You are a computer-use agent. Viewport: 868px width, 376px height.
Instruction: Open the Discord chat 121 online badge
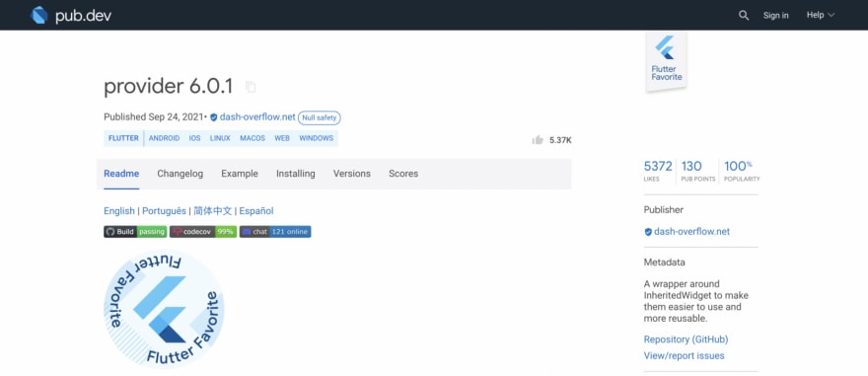point(275,232)
